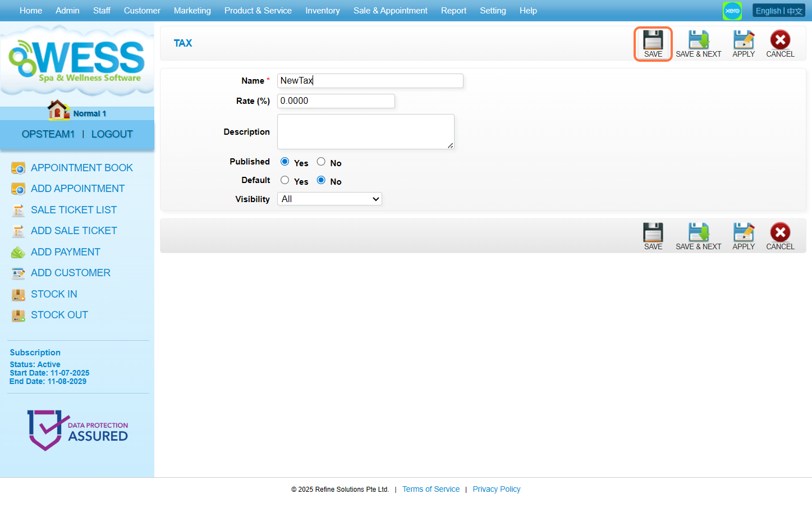The height and width of the screenshot is (512, 812).
Task: Open the Appointment Book sidebar link
Action: pyautogui.click(x=81, y=168)
